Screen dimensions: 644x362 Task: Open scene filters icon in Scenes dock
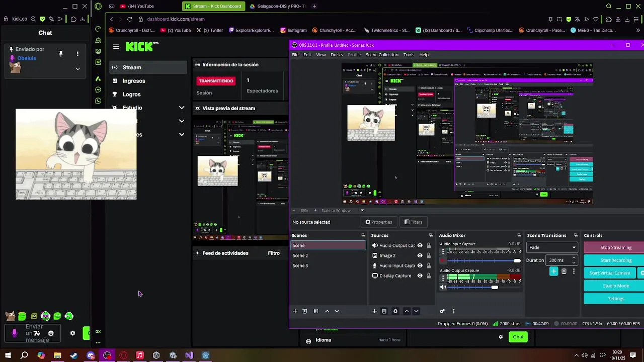[x=316, y=311]
